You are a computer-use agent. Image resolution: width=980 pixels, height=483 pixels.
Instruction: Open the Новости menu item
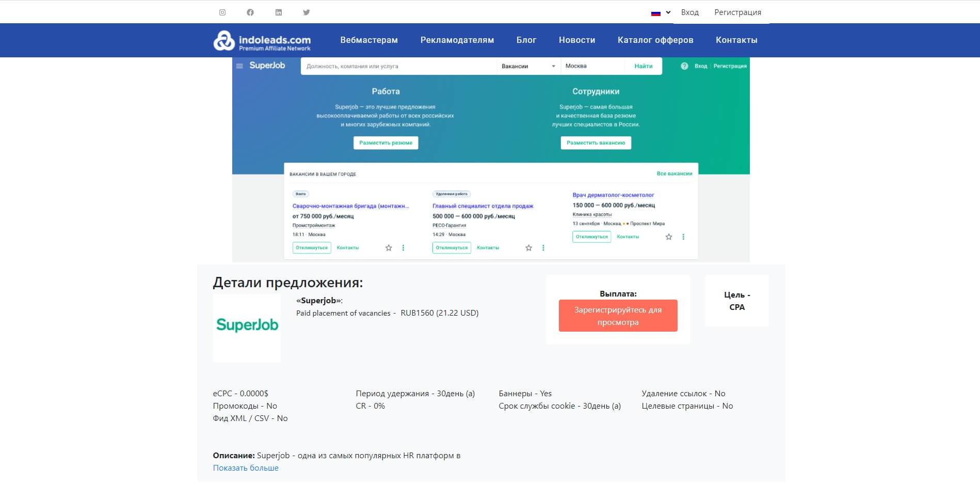[x=577, y=40]
